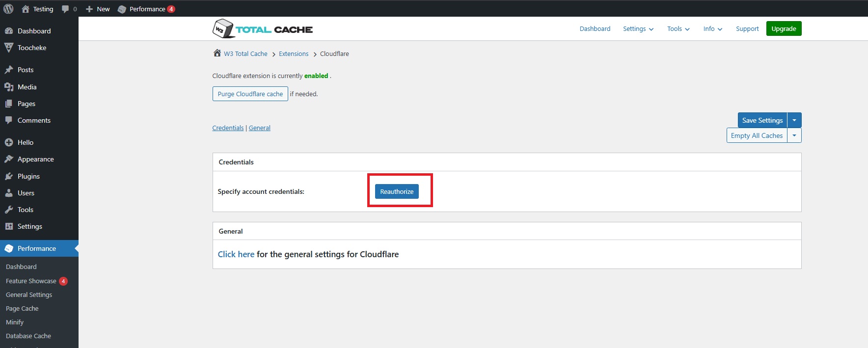The height and width of the screenshot is (348, 868).
Task: Click the Dashboard gauge icon in sidebar
Action: point(9,31)
